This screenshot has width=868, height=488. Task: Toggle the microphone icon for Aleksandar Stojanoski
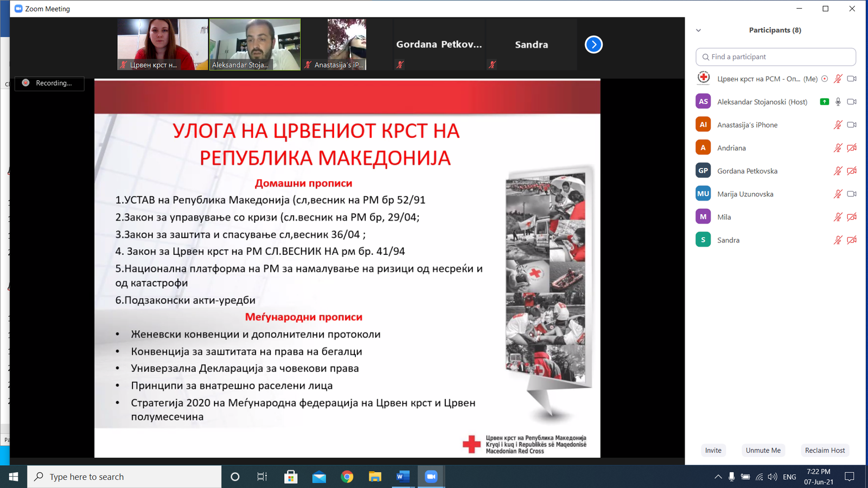[838, 102]
